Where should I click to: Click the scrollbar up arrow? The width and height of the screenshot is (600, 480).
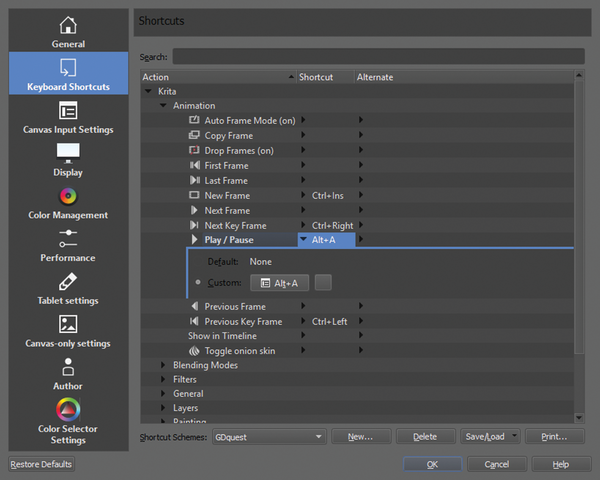[x=579, y=75]
